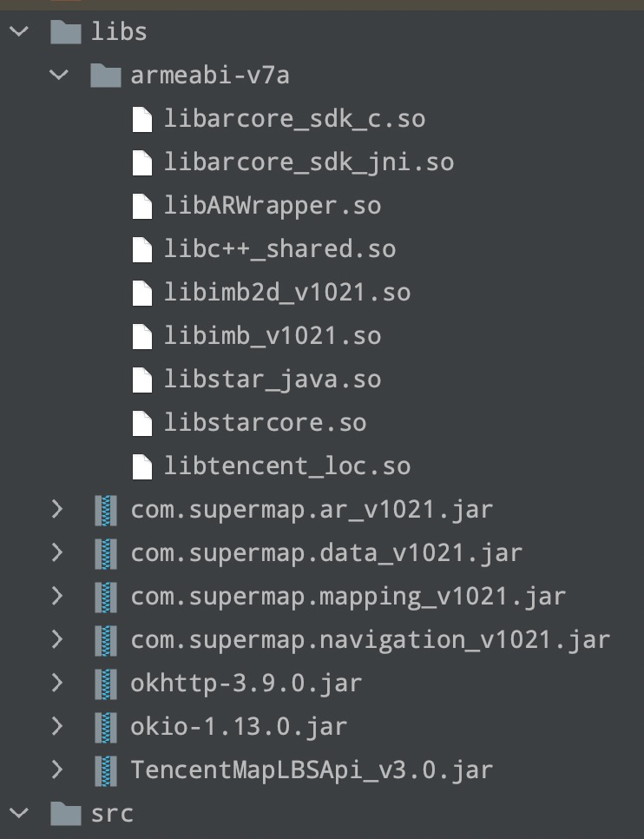Collapse the libs folder chevron
Viewport: 644px width, 839px height.
[19, 31]
